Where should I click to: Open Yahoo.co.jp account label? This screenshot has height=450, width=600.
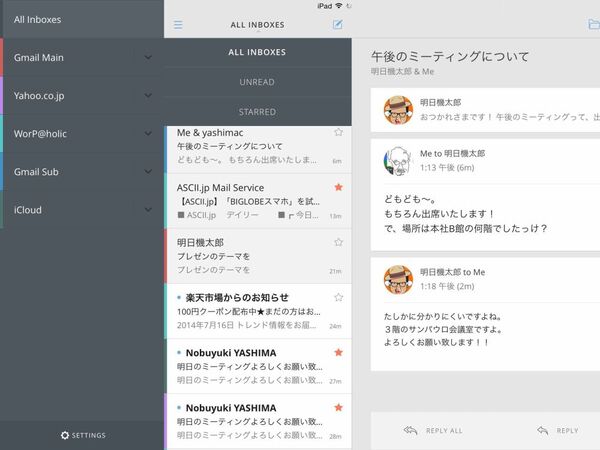(x=39, y=96)
